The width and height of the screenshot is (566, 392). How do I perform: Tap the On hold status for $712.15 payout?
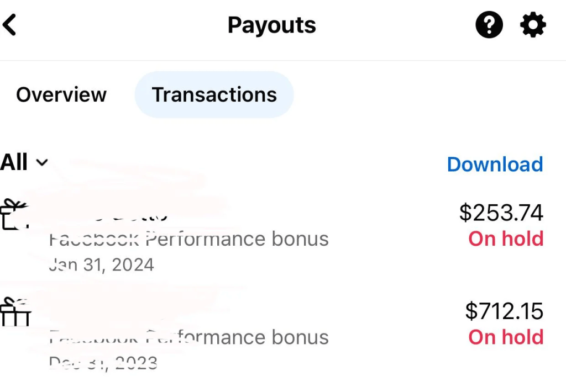505,337
